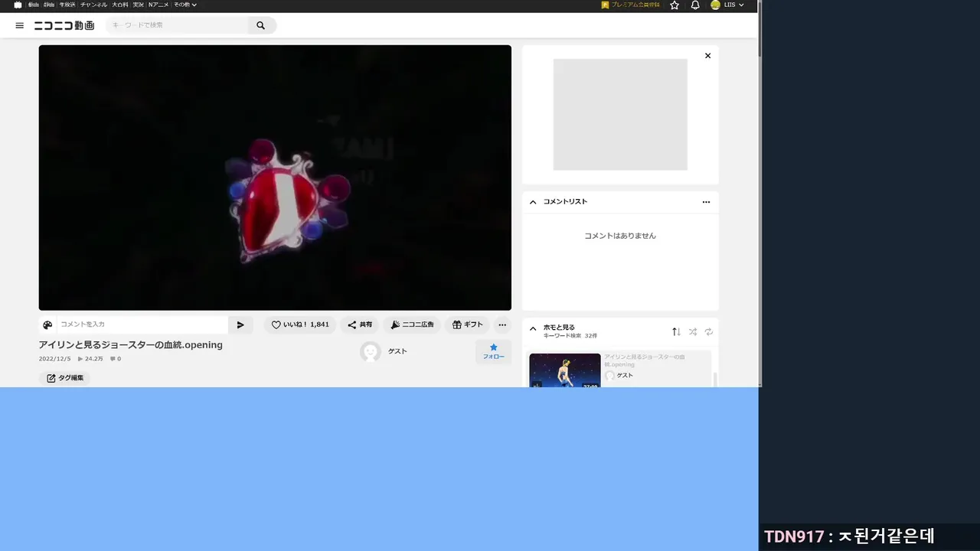Click the Niconico TV icon in top bar
Screen dimensions: 980x551
18,5
